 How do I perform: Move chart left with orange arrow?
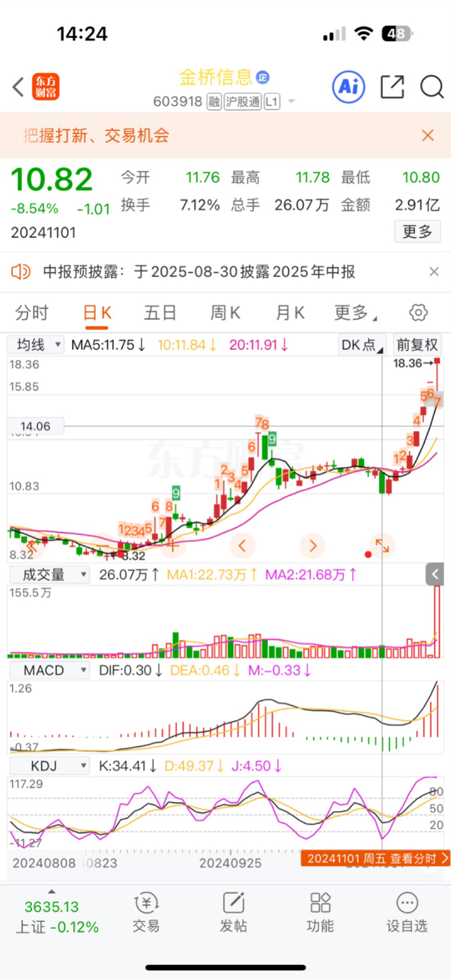pos(243,546)
